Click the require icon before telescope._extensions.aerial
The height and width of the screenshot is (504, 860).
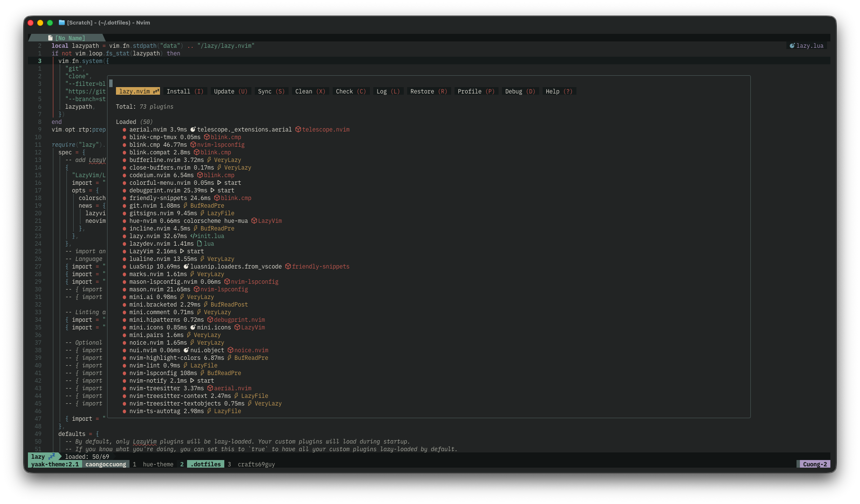pyautogui.click(x=193, y=129)
